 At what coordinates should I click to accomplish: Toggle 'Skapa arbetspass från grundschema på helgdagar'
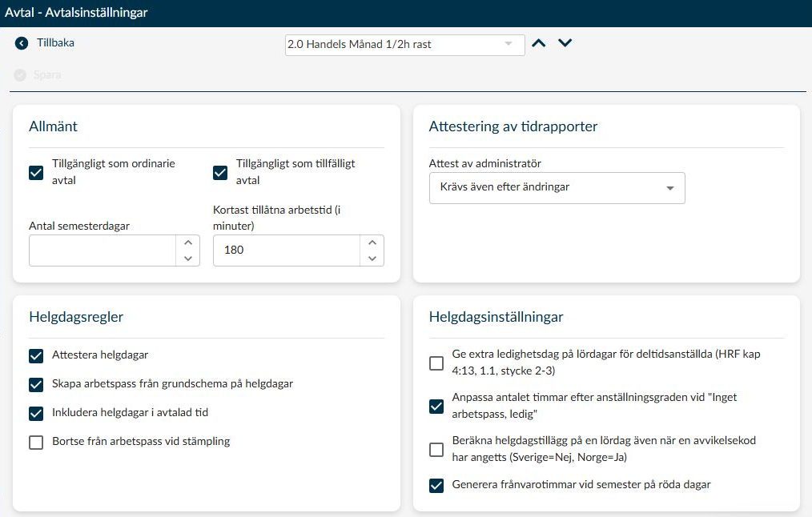(x=36, y=384)
